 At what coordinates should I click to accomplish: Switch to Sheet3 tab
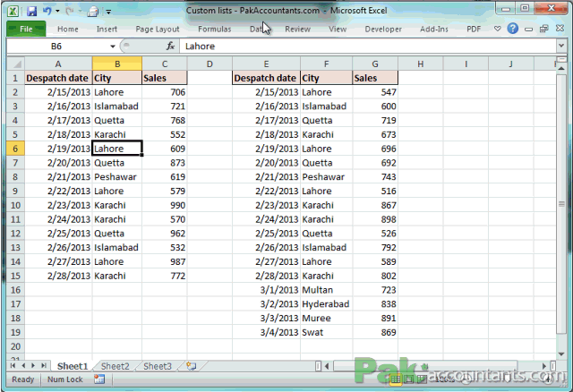(158, 366)
